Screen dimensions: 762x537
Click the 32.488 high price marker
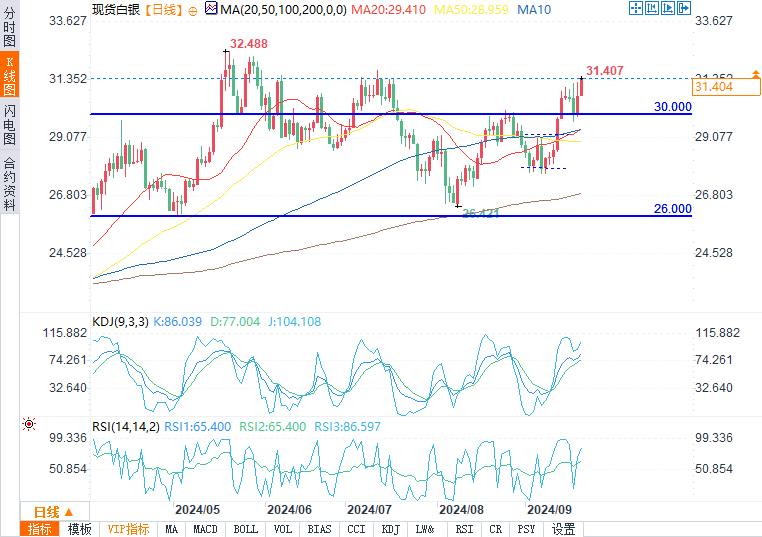click(x=249, y=44)
